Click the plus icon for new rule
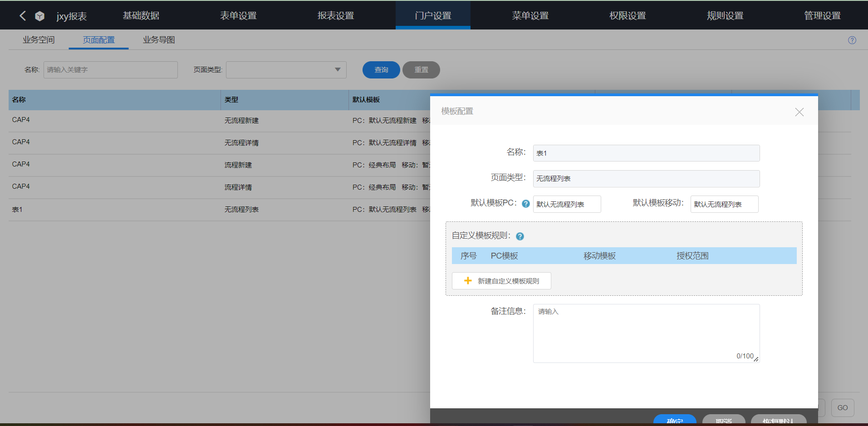Screen dimensions: 868x426 click(x=468, y=281)
